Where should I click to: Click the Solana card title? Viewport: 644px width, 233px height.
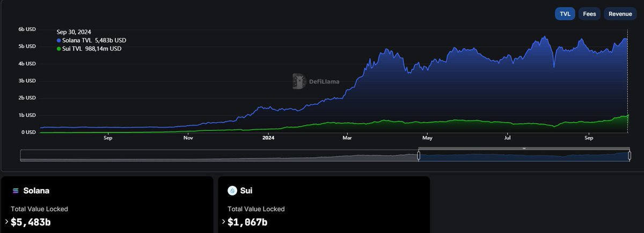tap(36, 191)
